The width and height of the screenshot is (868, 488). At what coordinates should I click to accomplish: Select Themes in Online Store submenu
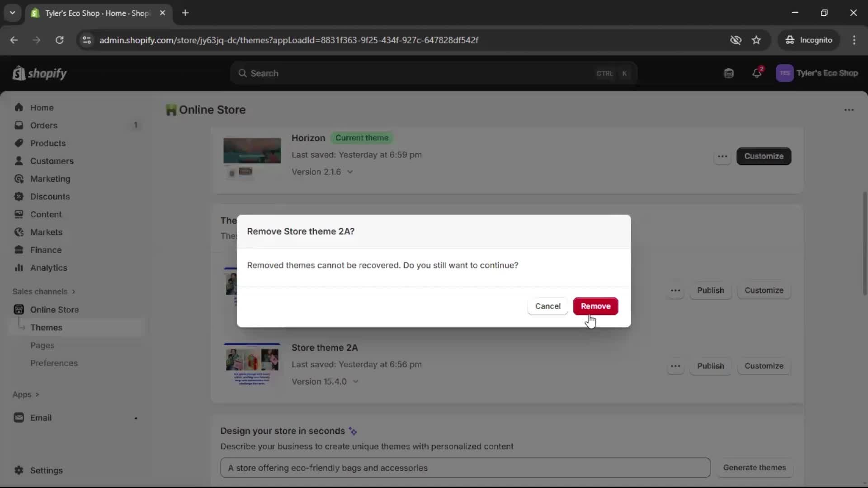(x=46, y=328)
